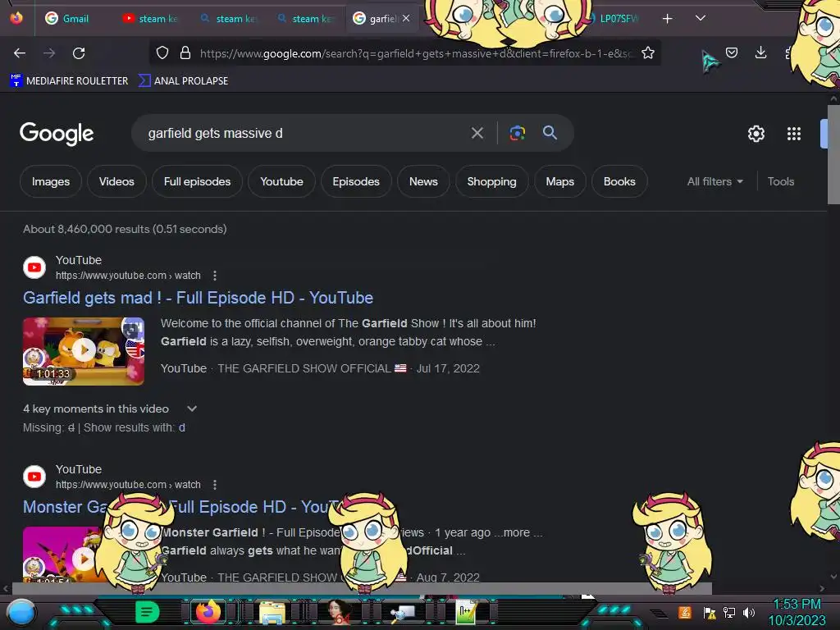
Task: Open the Windows Start orb
Action: click(x=21, y=612)
